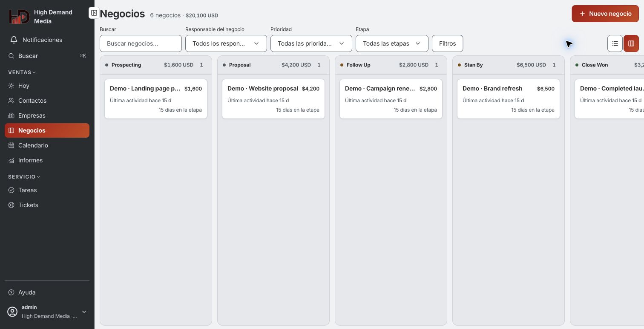Select Negocios in sidebar
The height and width of the screenshot is (329, 644).
point(47,130)
